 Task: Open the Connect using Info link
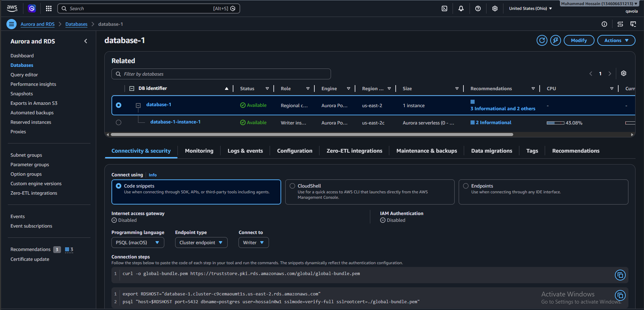click(x=153, y=175)
